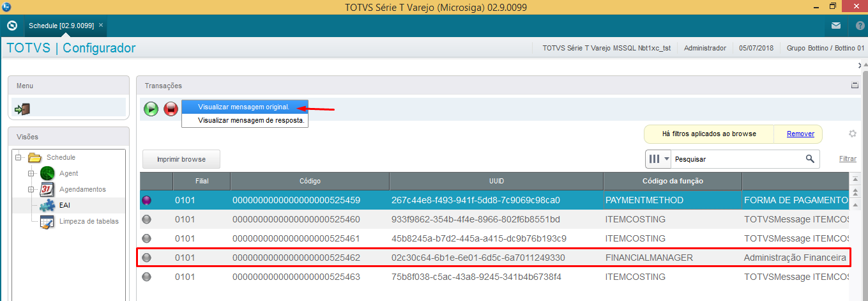Click purple status dot of PAYMENTMETHOD row

(x=147, y=200)
